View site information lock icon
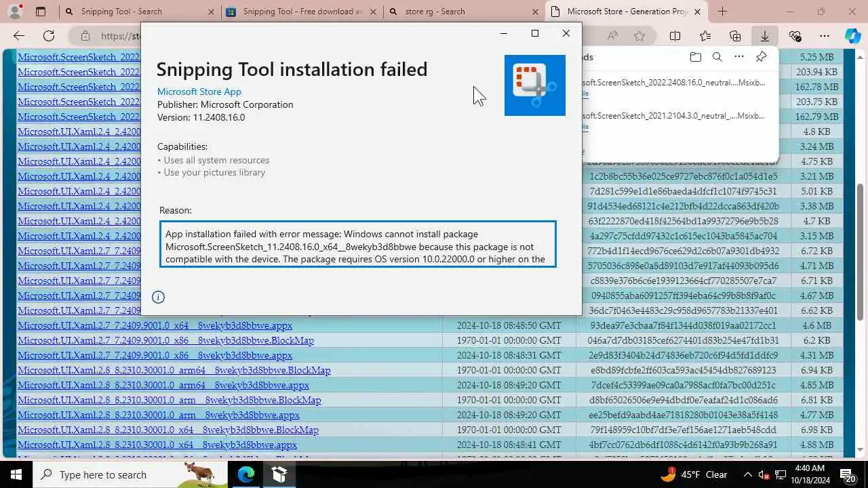The width and height of the screenshot is (868, 488). point(85,36)
